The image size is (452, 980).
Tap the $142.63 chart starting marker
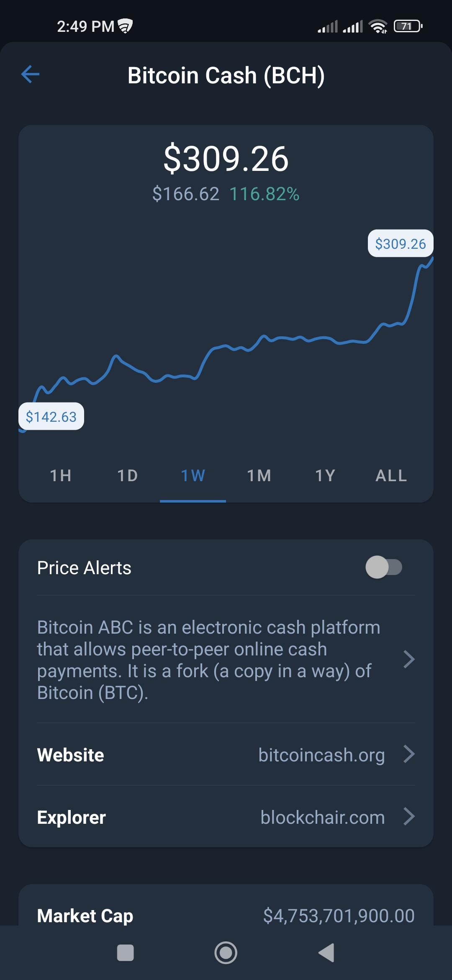pos(51,416)
